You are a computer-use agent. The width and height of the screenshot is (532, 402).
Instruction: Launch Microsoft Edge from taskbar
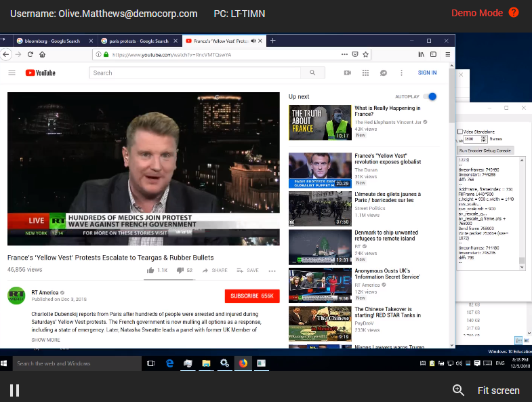coord(169,363)
